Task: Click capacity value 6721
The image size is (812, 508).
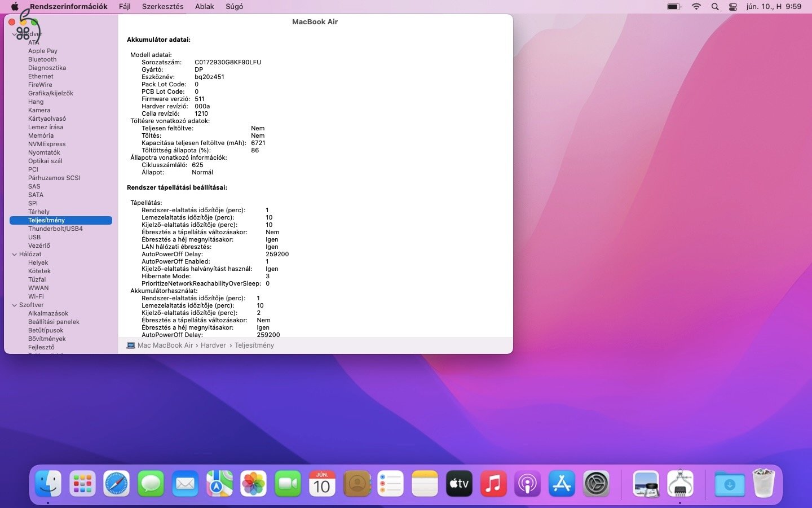Action: [258, 143]
